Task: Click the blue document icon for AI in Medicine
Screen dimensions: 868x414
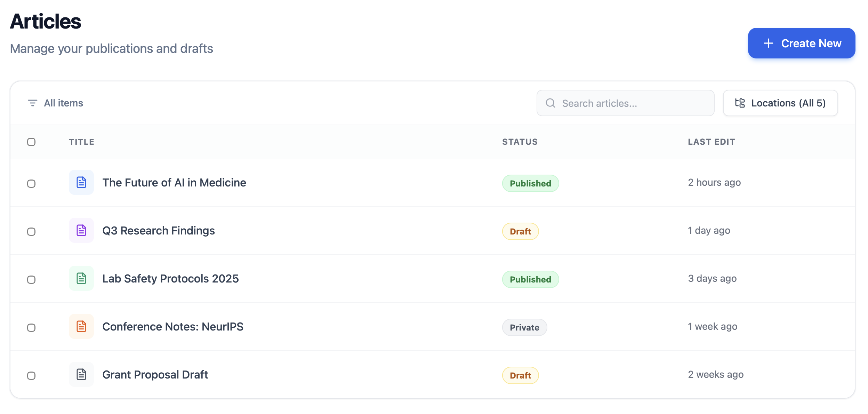Action: (81, 182)
